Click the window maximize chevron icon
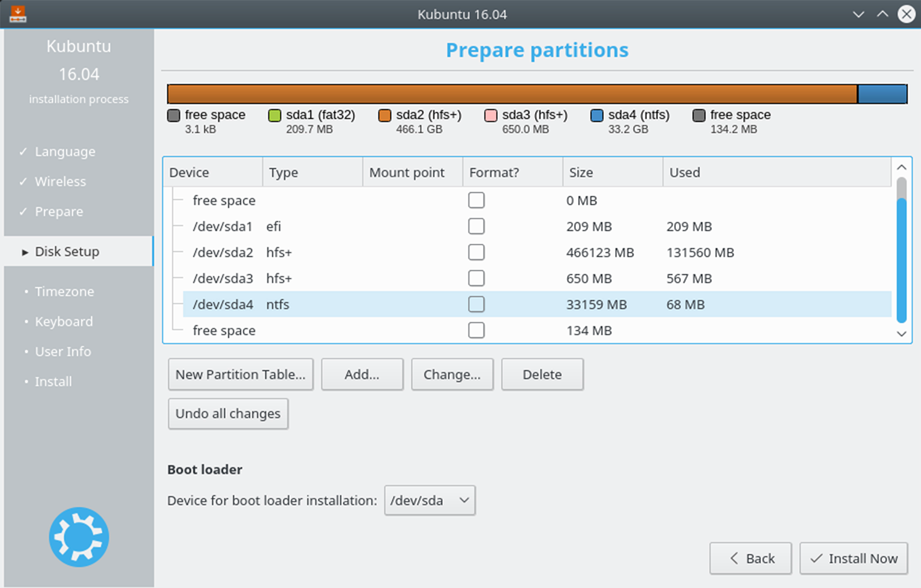Image resolution: width=921 pixels, height=588 pixels. click(x=882, y=14)
